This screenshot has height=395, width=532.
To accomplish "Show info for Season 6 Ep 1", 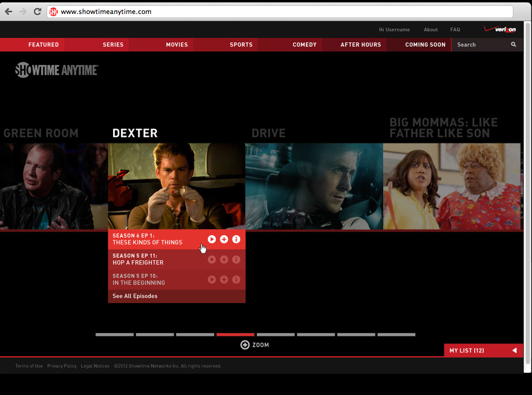I will click(x=236, y=239).
